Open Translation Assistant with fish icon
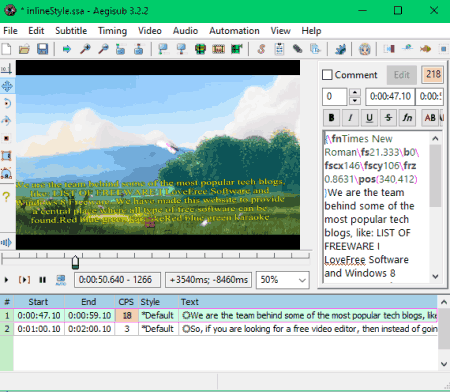 425,49
